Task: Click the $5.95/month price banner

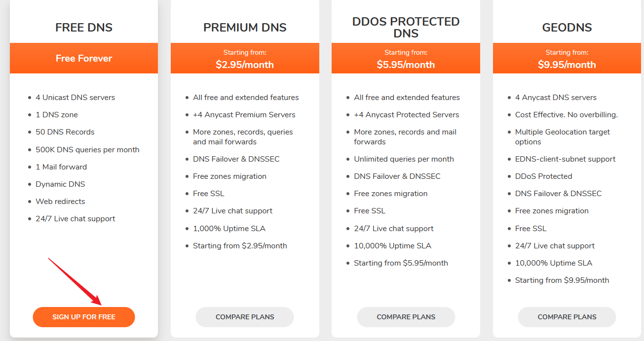Action: tap(406, 65)
